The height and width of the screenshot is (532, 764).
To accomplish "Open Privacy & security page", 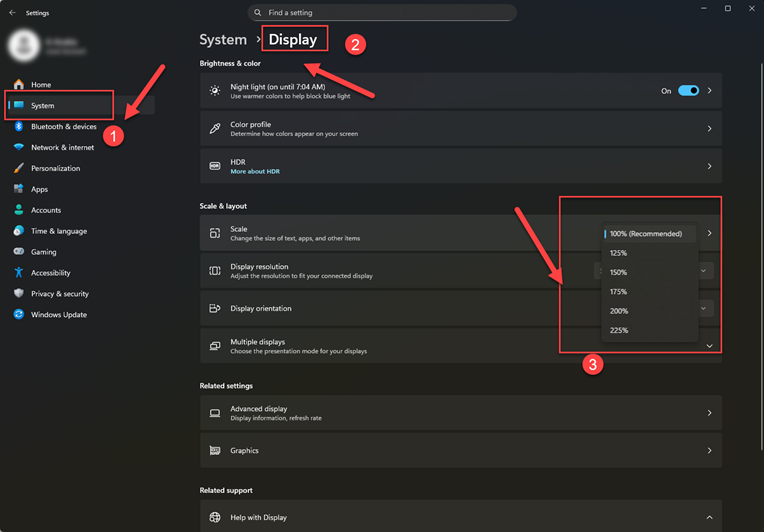I will pos(60,294).
